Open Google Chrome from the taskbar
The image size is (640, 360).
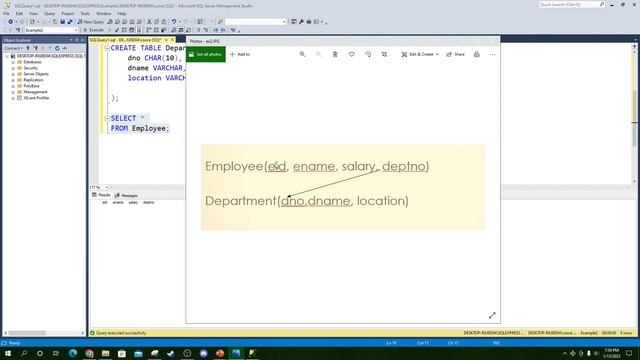89,353
